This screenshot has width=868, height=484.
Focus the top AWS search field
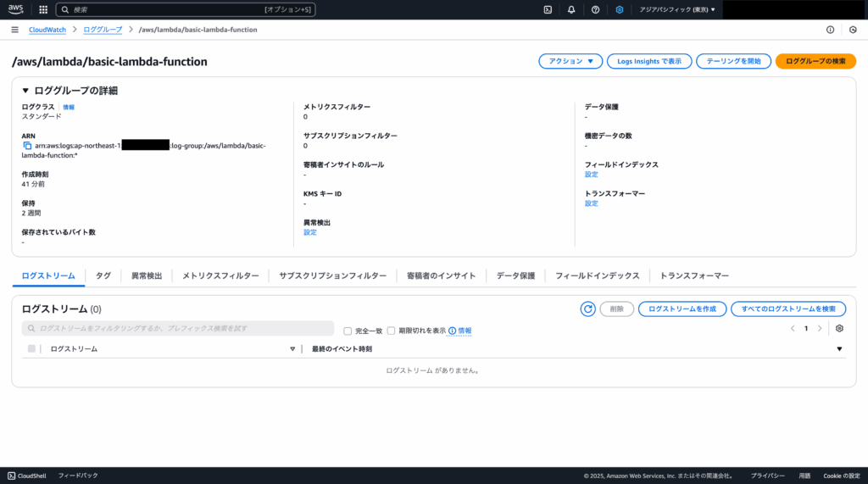point(186,9)
